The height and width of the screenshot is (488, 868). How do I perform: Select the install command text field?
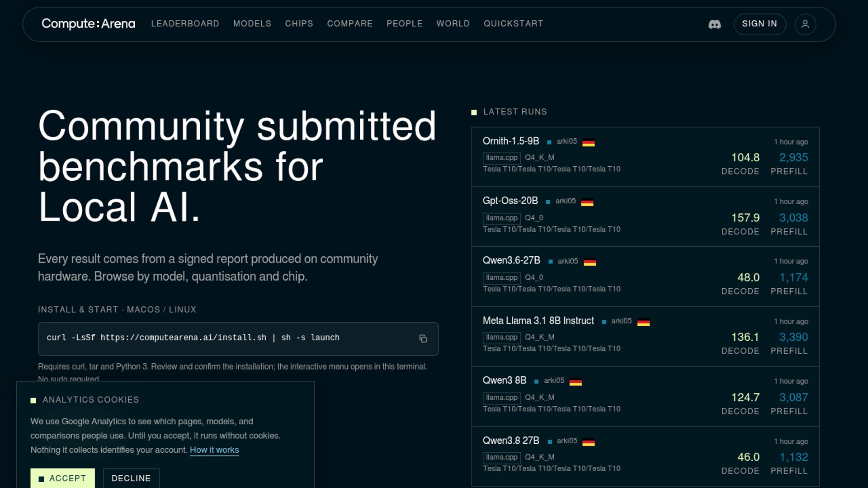click(x=238, y=338)
